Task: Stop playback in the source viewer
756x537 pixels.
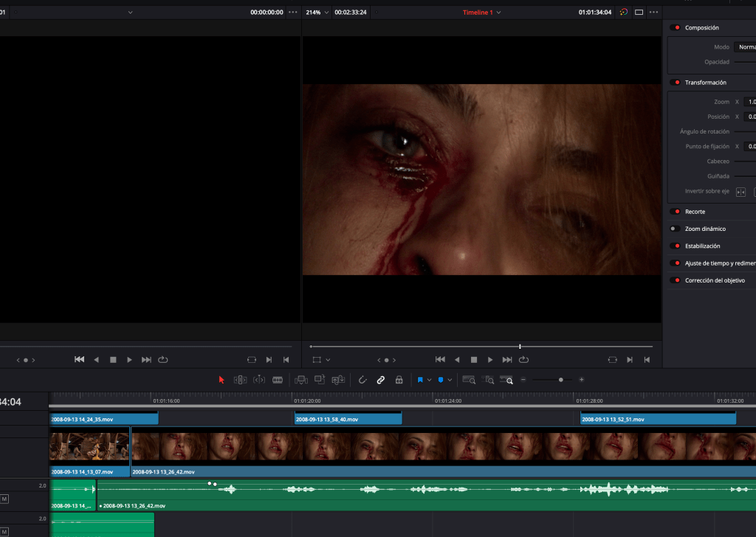Action: pyautogui.click(x=113, y=360)
